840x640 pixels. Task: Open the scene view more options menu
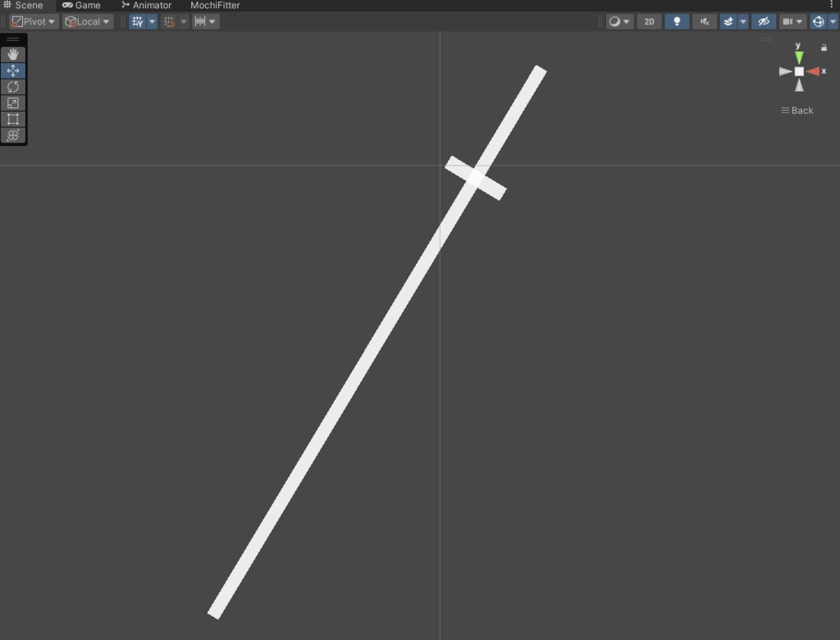click(x=832, y=5)
